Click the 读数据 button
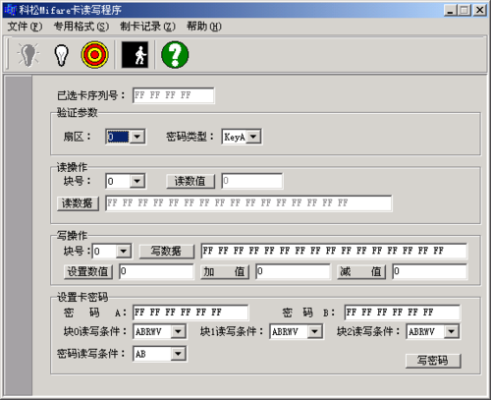This screenshot has width=491, height=400. 78,203
